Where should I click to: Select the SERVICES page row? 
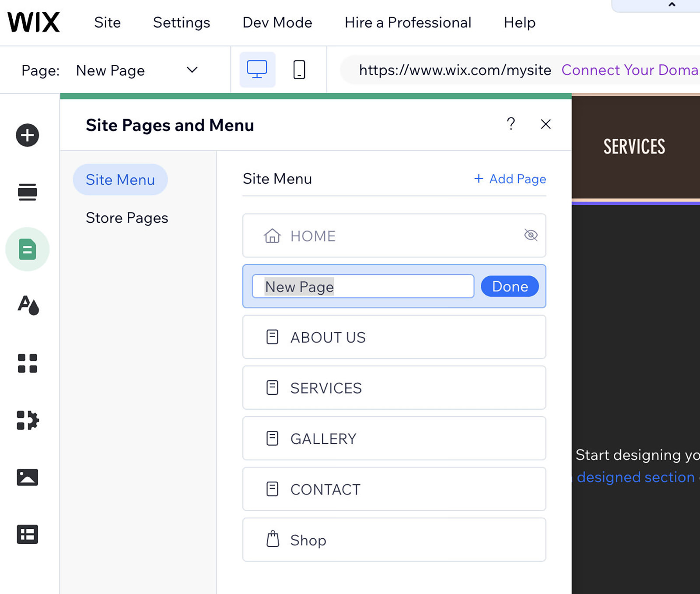pos(394,388)
